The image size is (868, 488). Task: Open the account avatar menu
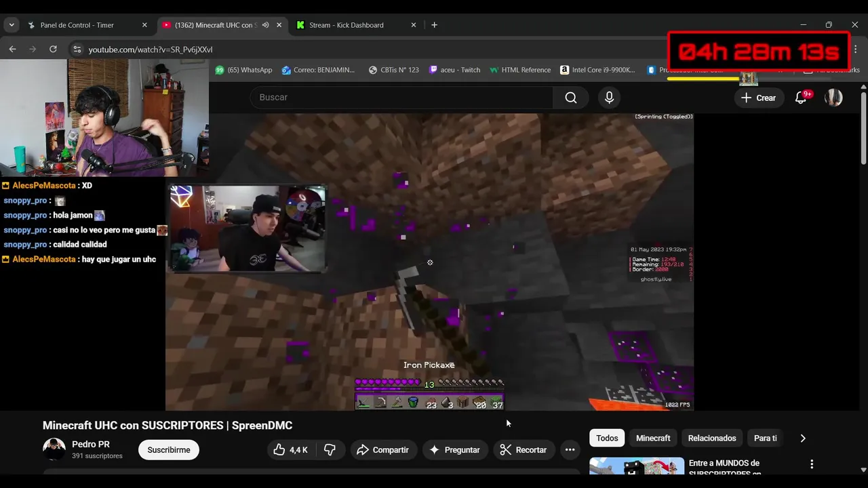(833, 98)
